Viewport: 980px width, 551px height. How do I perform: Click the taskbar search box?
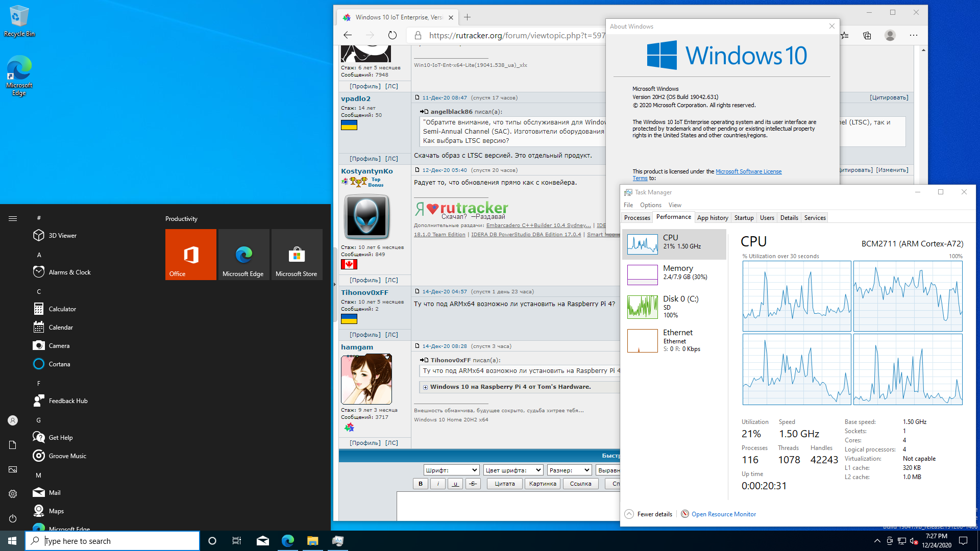point(112,541)
